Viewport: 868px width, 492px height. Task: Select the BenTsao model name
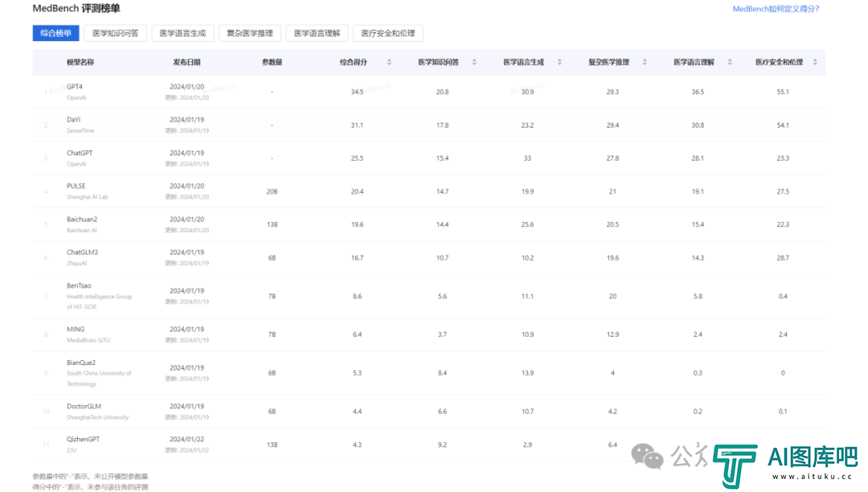79,285
